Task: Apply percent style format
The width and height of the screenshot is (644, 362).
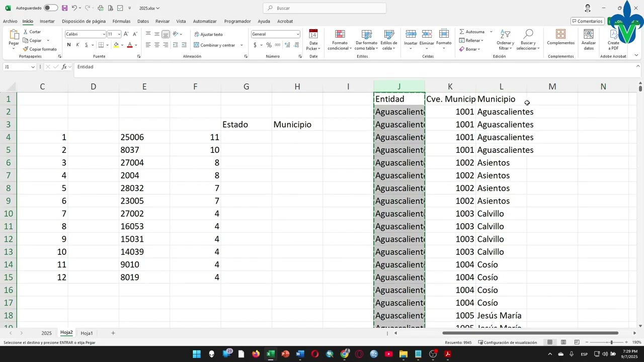Action: pos(269,45)
